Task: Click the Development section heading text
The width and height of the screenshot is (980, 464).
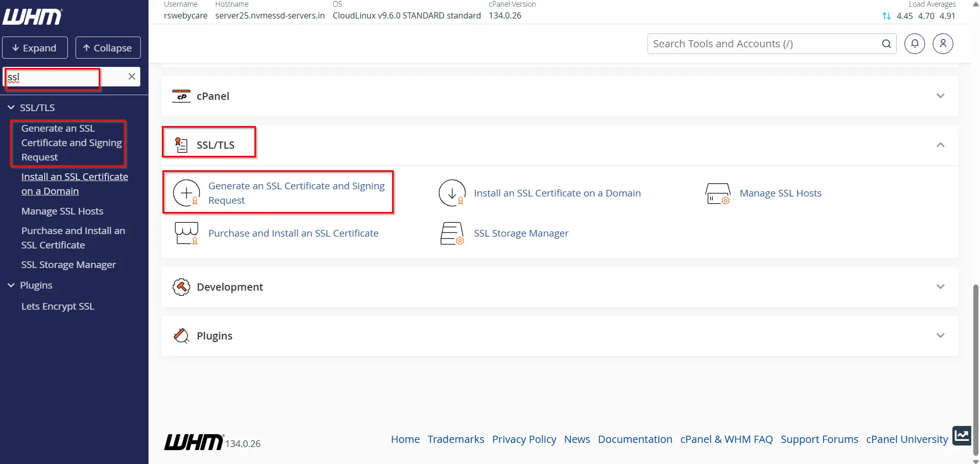Action: (x=230, y=287)
